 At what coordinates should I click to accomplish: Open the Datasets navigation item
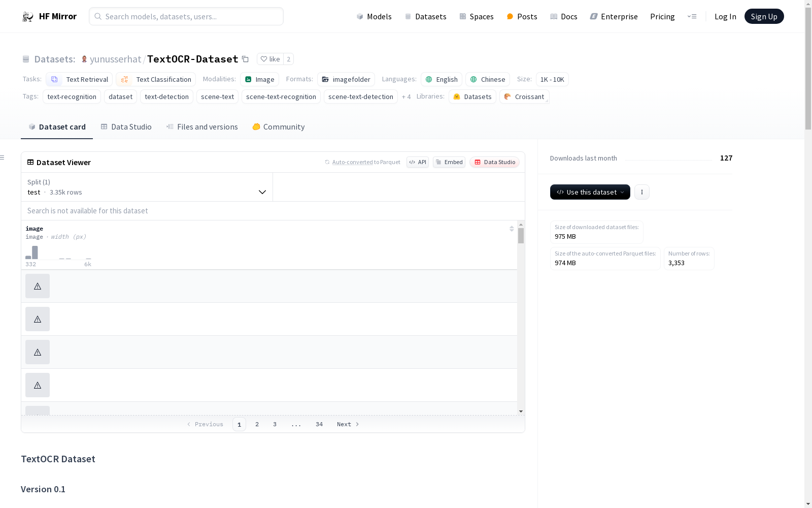[425, 16]
